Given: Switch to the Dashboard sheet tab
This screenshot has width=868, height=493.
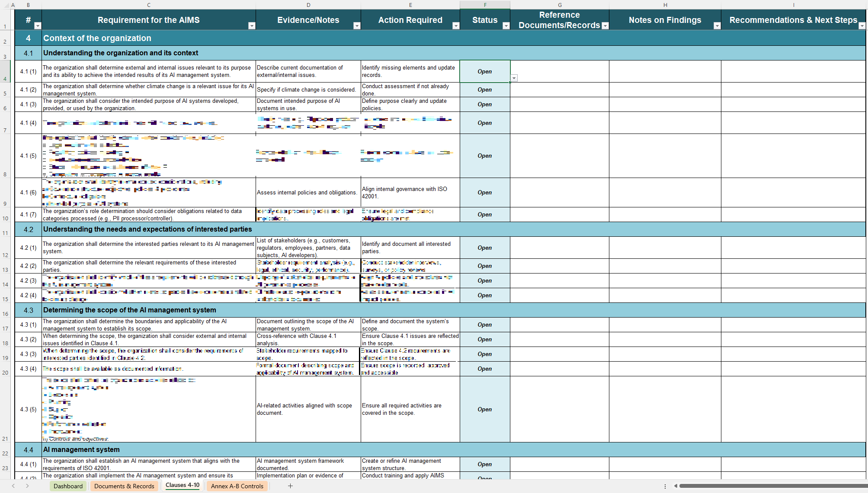Looking at the screenshot, I should [68, 486].
